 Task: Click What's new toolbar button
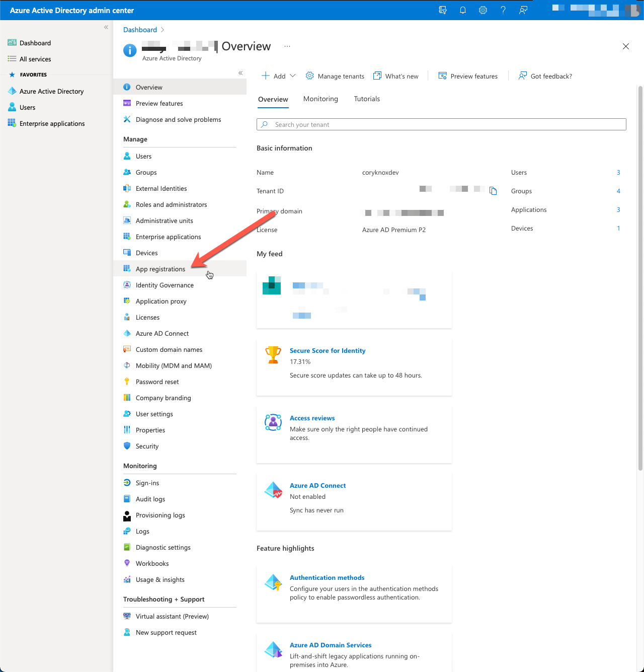coord(396,76)
